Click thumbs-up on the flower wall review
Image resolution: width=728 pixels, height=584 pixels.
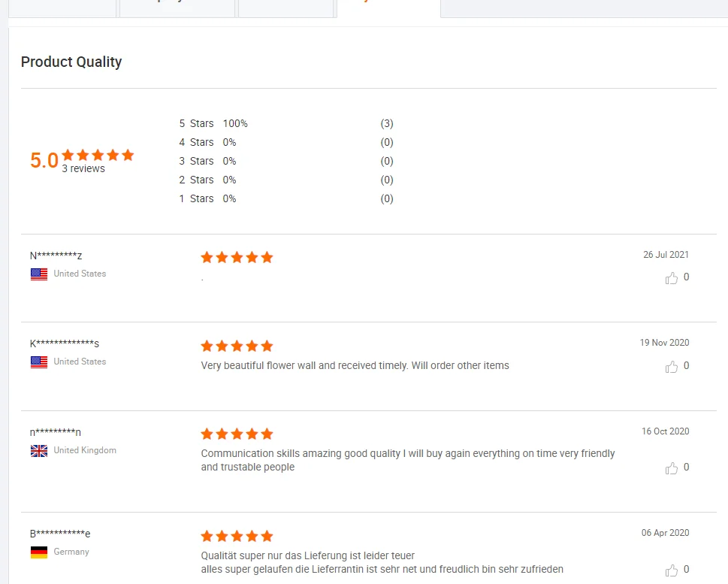click(x=671, y=367)
